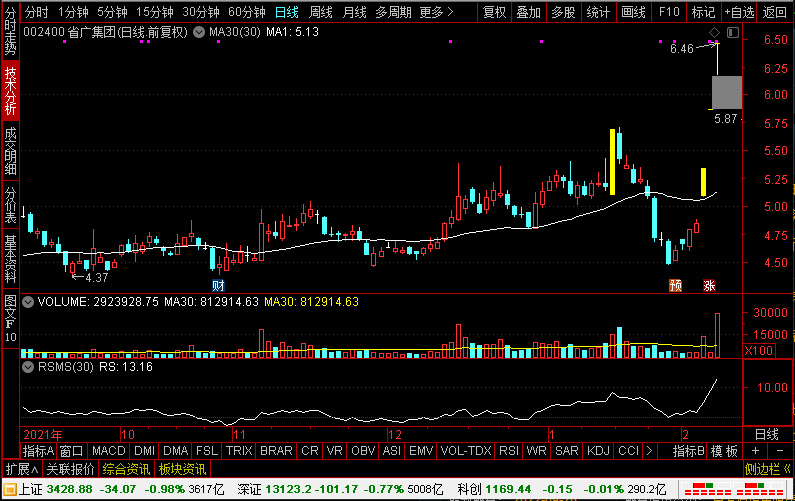Image resolution: width=795 pixels, height=501 pixels.
Task: Switch to the BRAR indicator
Action: (276, 451)
